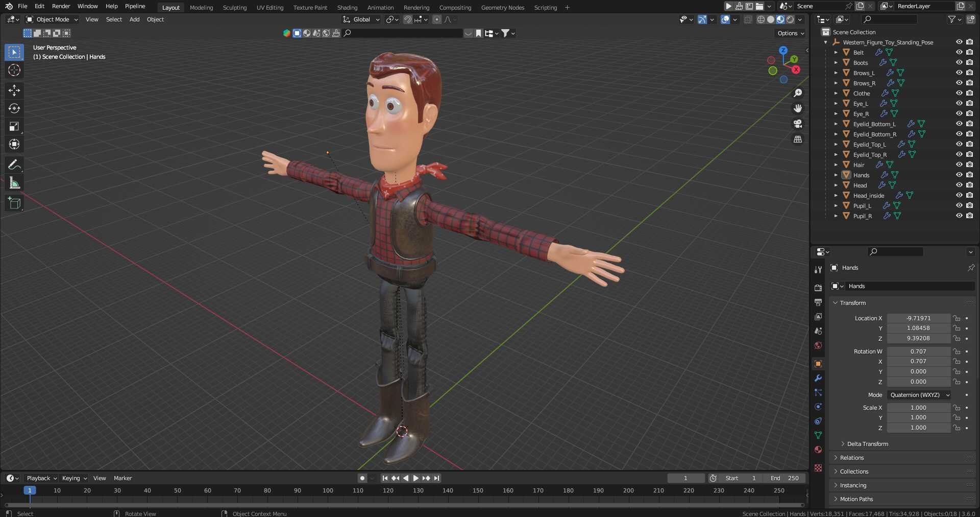The width and height of the screenshot is (980, 517).
Task: Switch to the Sculpting workspace tab
Action: pyautogui.click(x=235, y=8)
